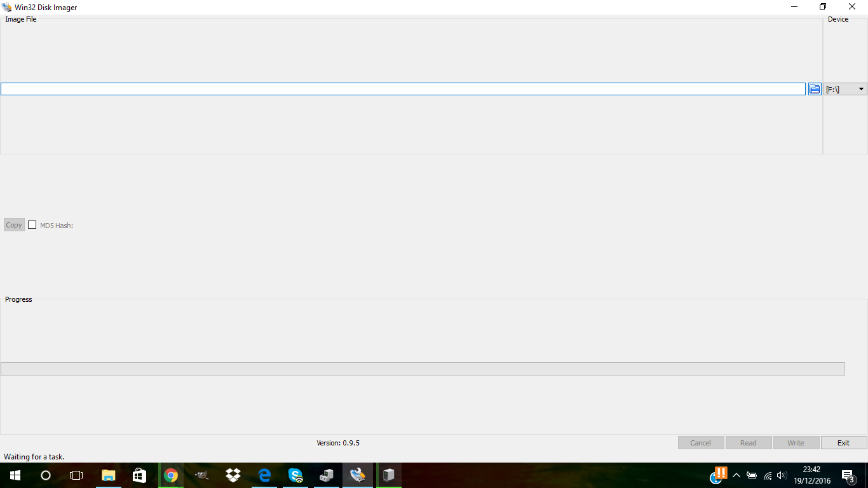Viewport: 868px width, 488px height.
Task: Launch GIMP from the taskbar
Action: (x=202, y=475)
